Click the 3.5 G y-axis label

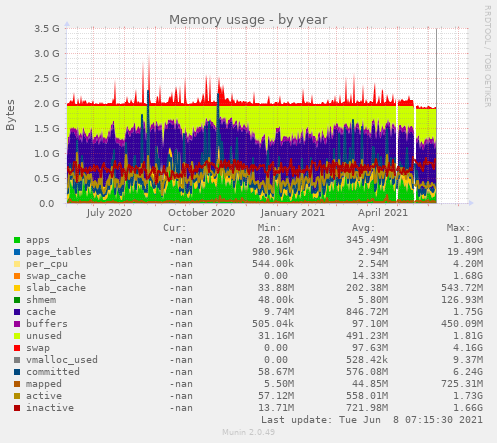[47, 28]
